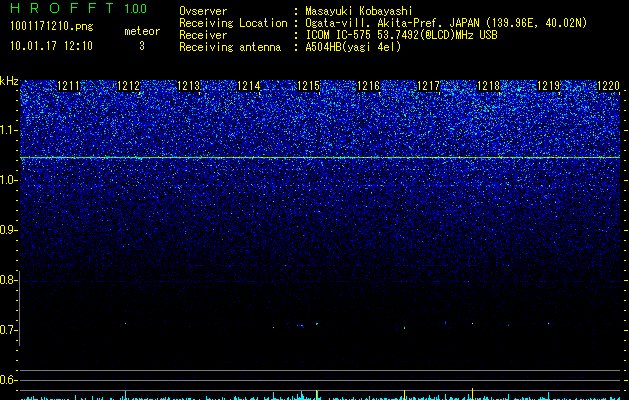629x400 pixels.
Task: Click the Receiving antenna label
Action: [230, 47]
